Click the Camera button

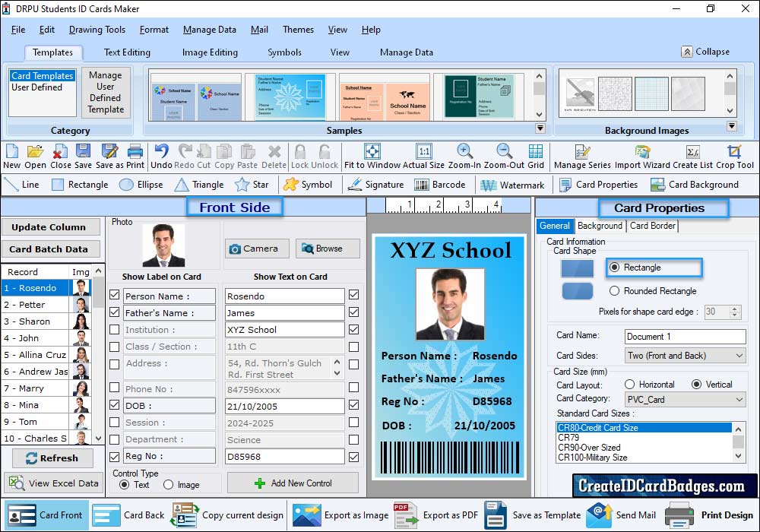(x=257, y=249)
